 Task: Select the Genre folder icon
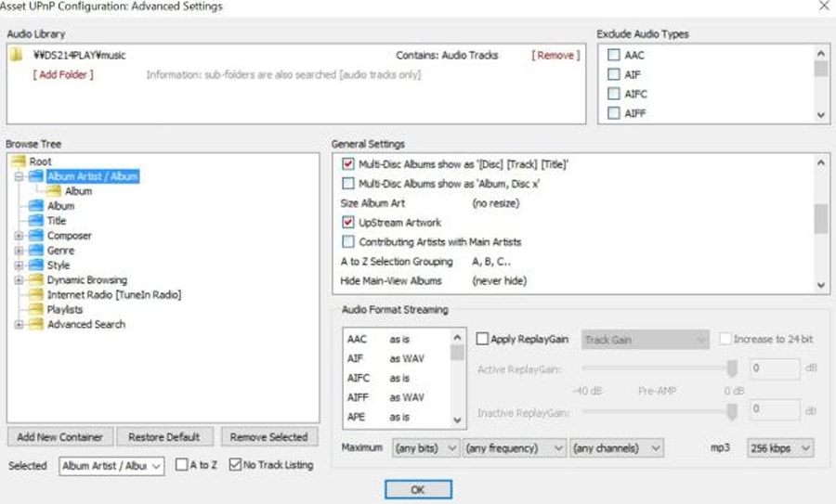37,251
